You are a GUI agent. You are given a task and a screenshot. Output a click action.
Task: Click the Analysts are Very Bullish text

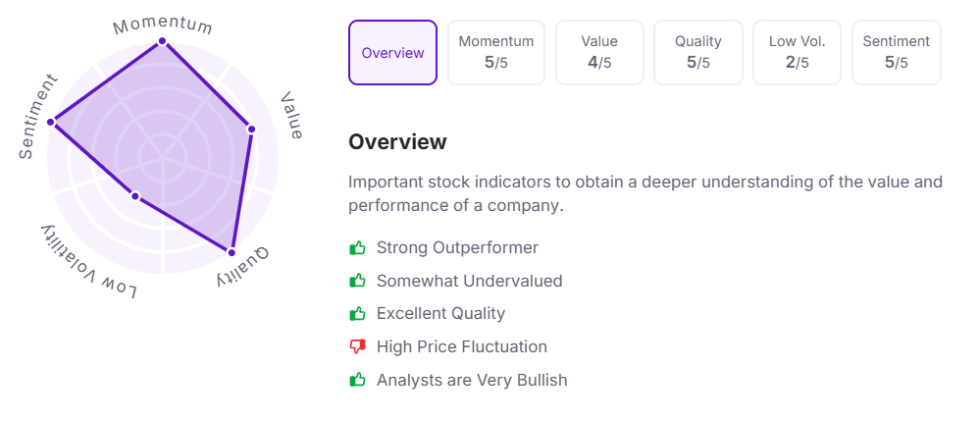(x=472, y=380)
